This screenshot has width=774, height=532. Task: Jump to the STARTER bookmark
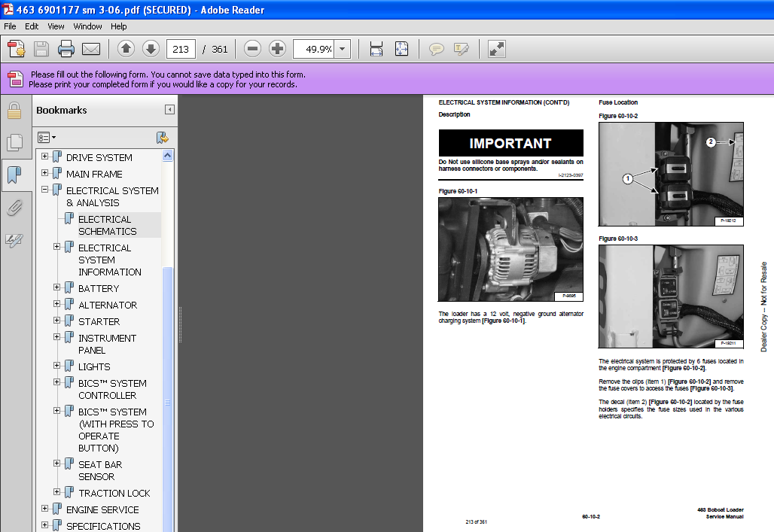[99, 322]
